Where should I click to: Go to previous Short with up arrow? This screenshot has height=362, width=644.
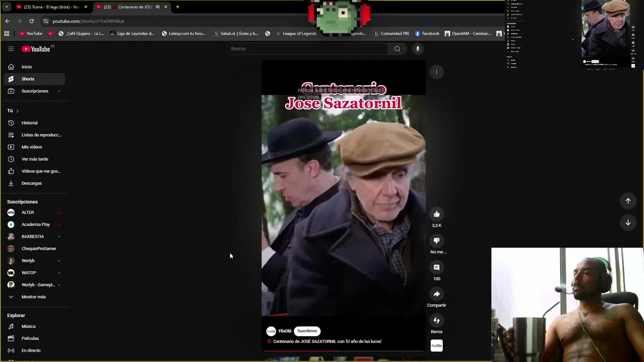628,201
